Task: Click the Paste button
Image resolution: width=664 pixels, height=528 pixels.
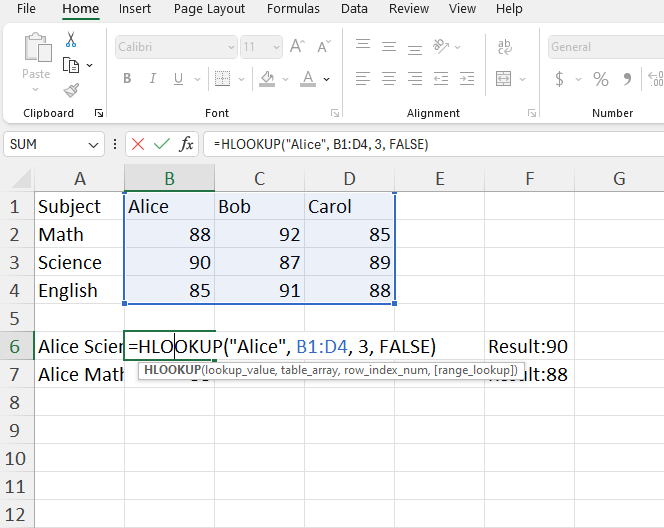Action: coord(36,57)
